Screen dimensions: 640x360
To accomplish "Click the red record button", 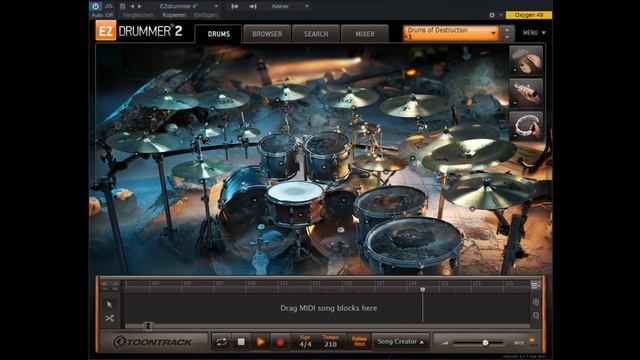I will (x=280, y=342).
